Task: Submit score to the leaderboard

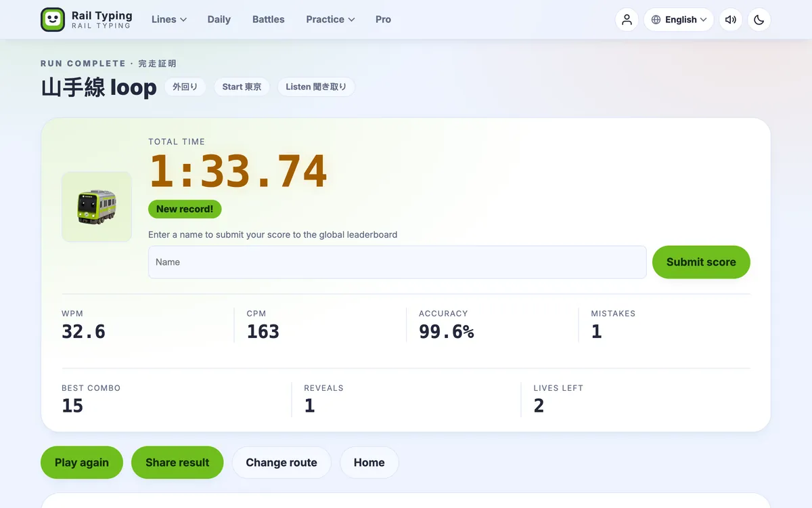Action: [x=701, y=262]
